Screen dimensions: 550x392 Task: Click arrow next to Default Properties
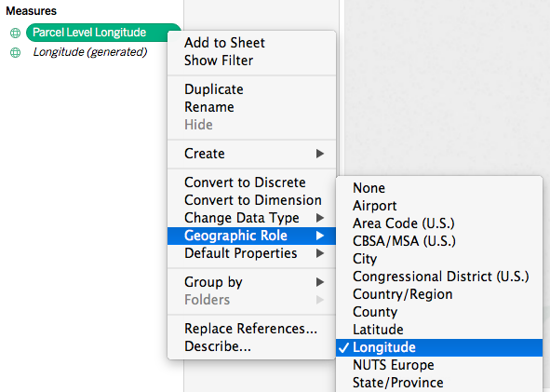pyautogui.click(x=319, y=253)
